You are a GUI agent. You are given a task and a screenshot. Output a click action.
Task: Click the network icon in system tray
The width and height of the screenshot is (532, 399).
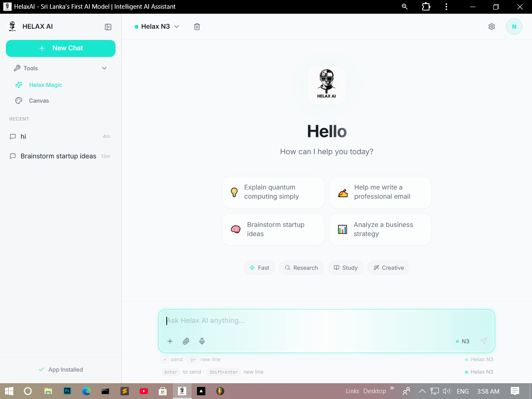435,391
